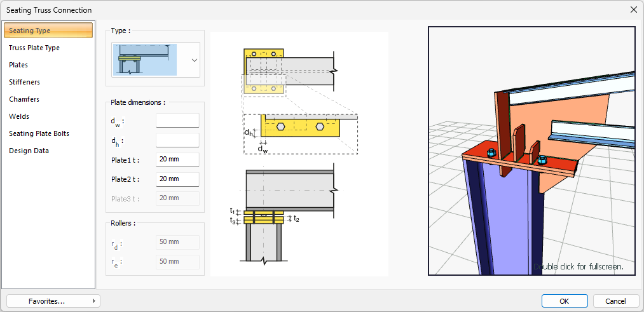Edit the Plate2 t thickness field
The height and width of the screenshot is (312, 644).
pos(177,179)
